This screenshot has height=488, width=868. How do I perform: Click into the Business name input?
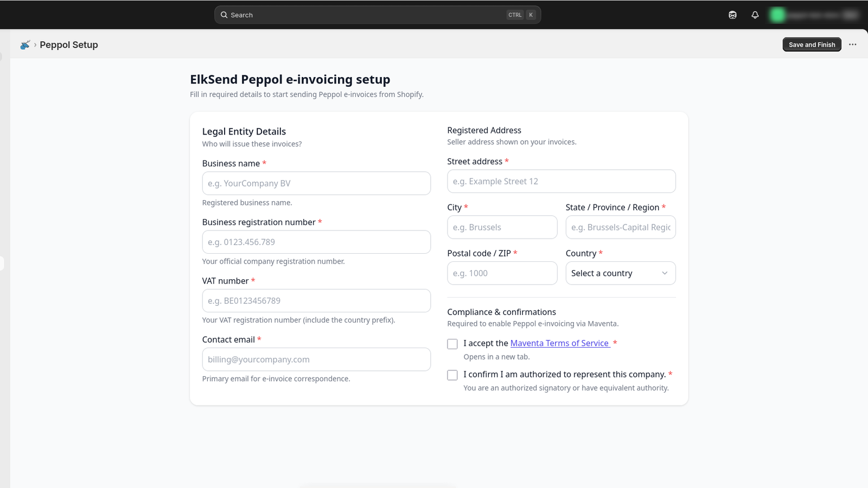click(316, 183)
